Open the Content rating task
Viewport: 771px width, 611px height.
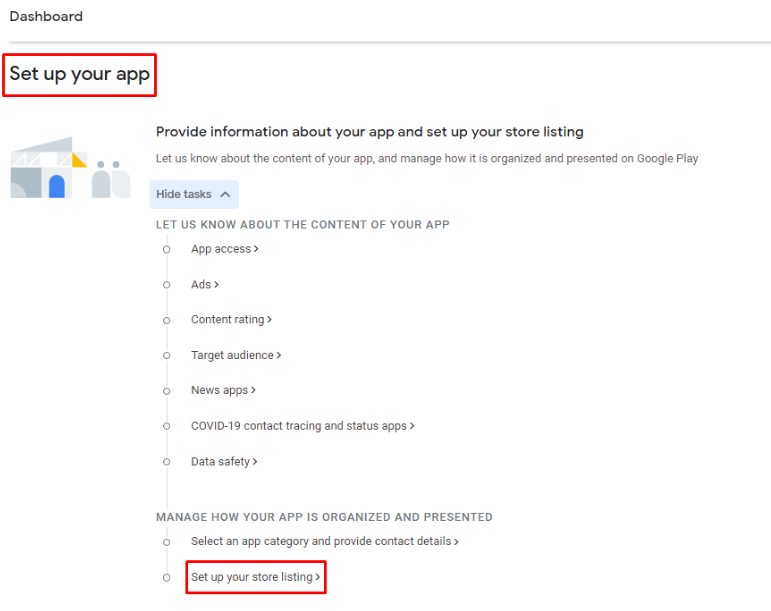(x=228, y=320)
